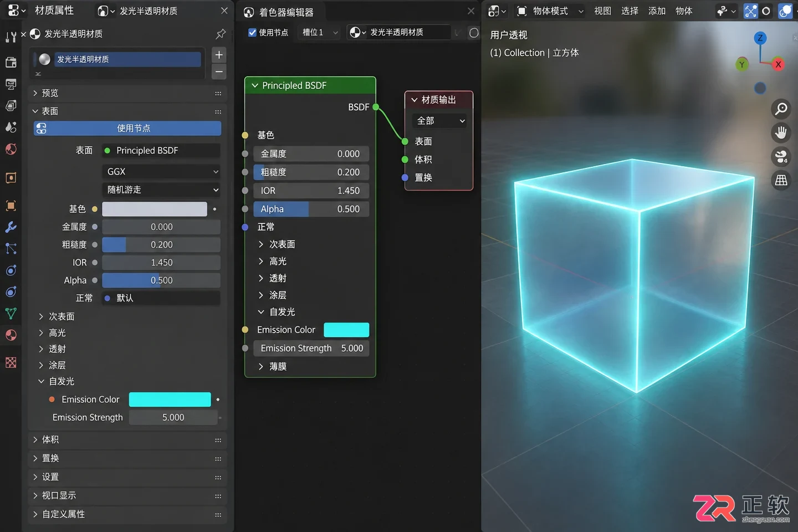Open the GGX distribution dropdown

(x=161, y=172)
